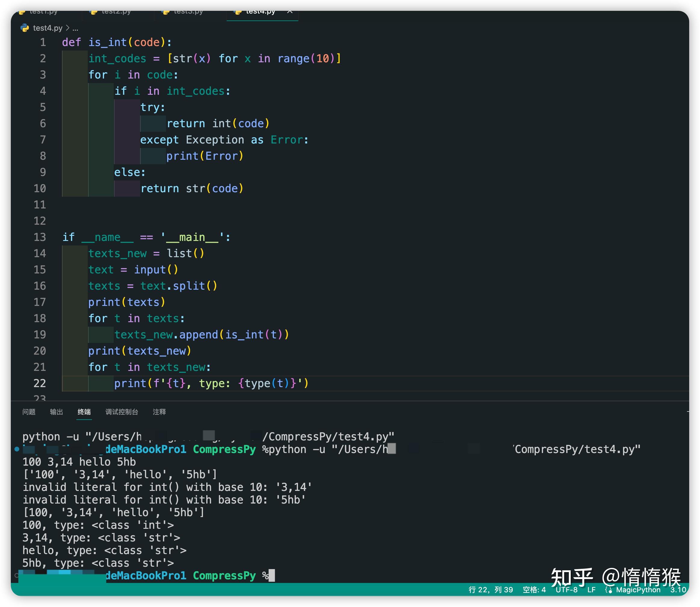
Task: Expand the breadcrumb ellipsis symbol list
Action: [75, 29]
